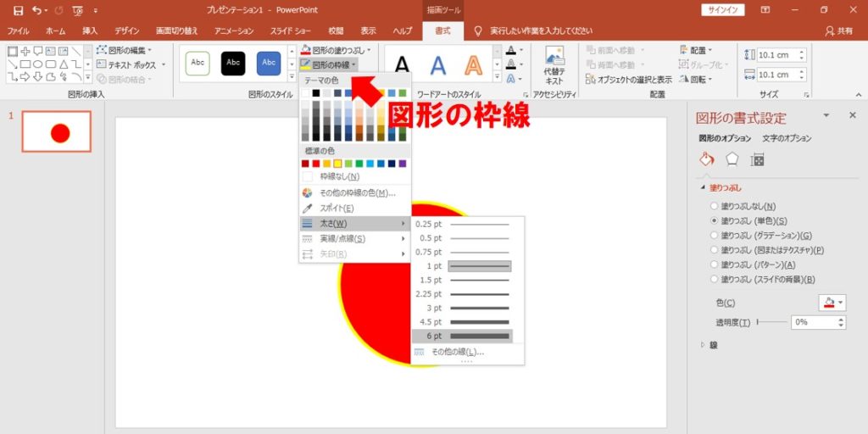Click the テキスト ボックス tool
Viewport: 868px width, 434px height.
coord(130,64)
